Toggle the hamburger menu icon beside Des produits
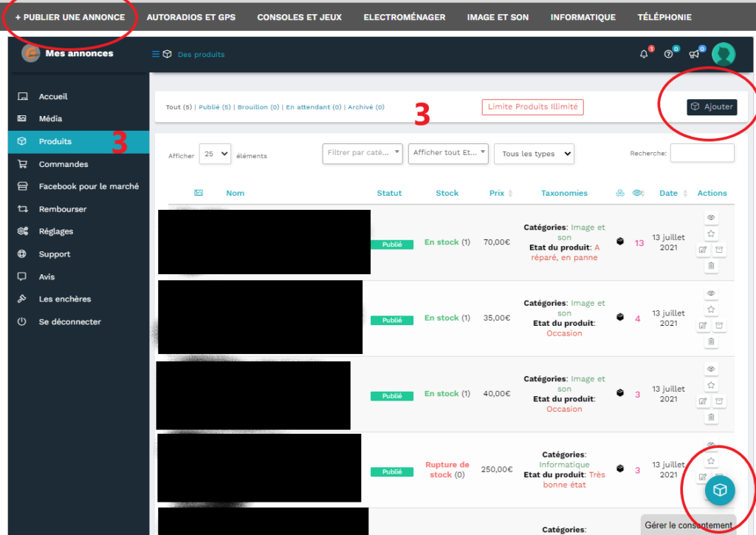This screenshot has height=535, width=756. (x=155, y=54)
